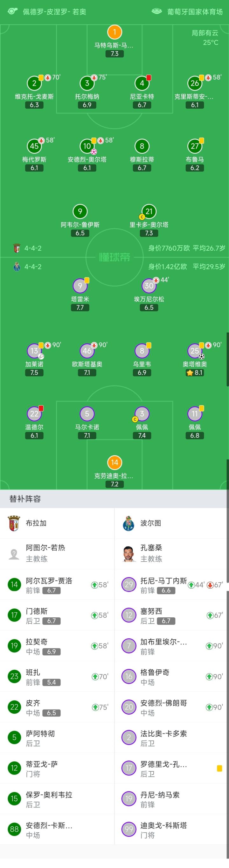The image size is (229, 868).
Task: Open player 奥塔维奥 number 25 badge
Action: coord(195,351)
